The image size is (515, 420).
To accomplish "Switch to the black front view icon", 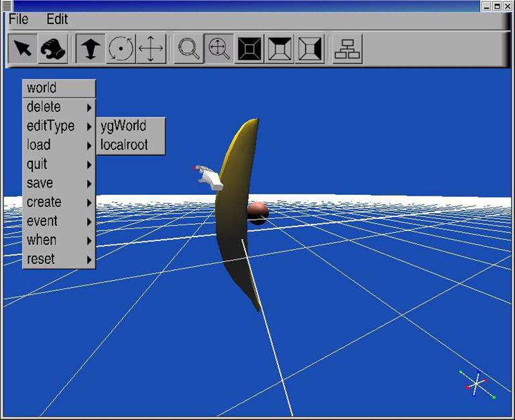I will coord(249,48).
